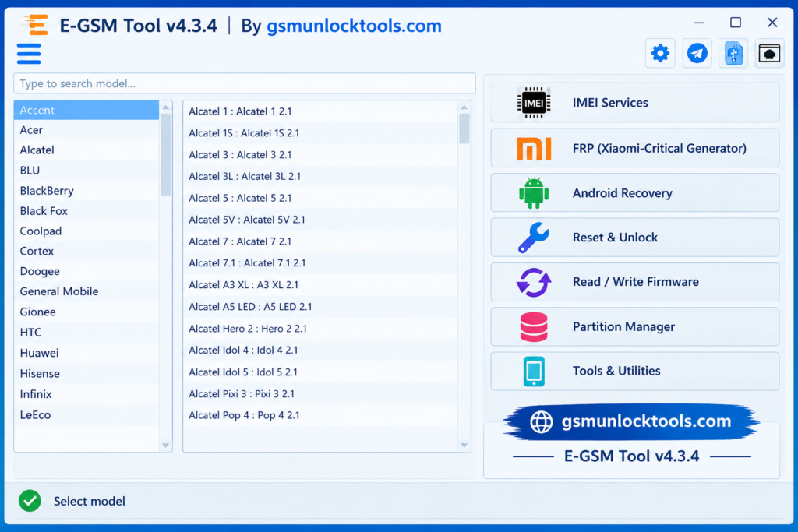Screen dimensions: 798x532
Task: Open FRP (Xiaomi-Critical Generator)
Action: pyautogui.click(x=634, y=148)
